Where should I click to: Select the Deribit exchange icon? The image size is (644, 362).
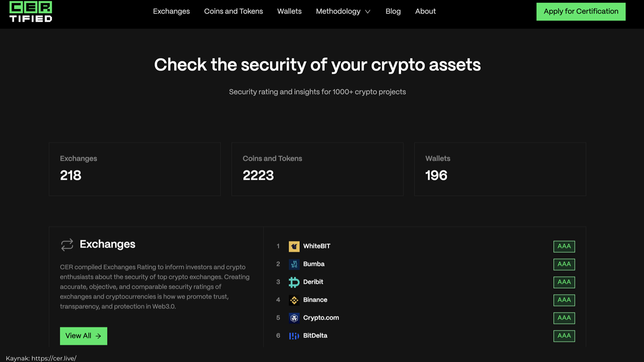click(295, 282)
